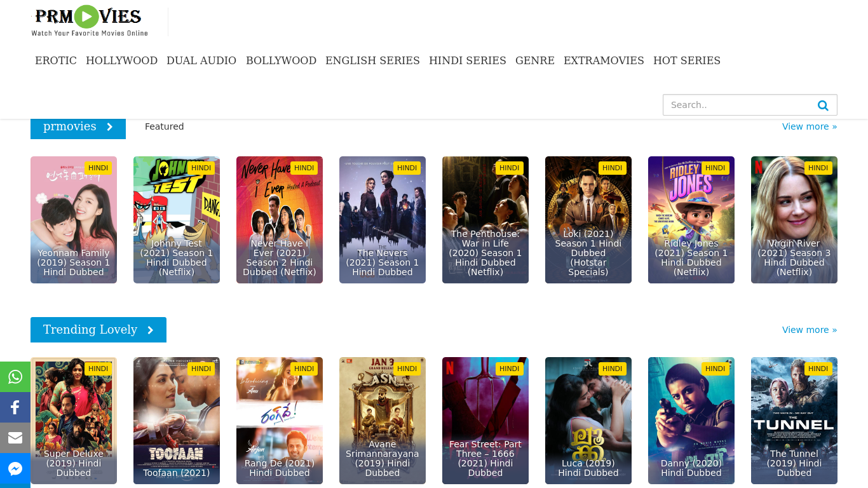868x488 pixels.
Task: Open Never Have I Ever Season 2 poster
Action: [x=280, y=220]
